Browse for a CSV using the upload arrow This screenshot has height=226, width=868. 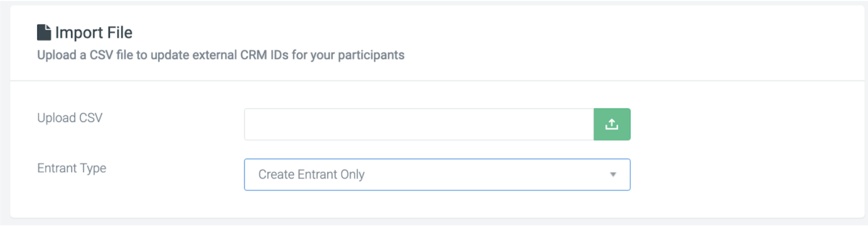[x=612, y=124]
